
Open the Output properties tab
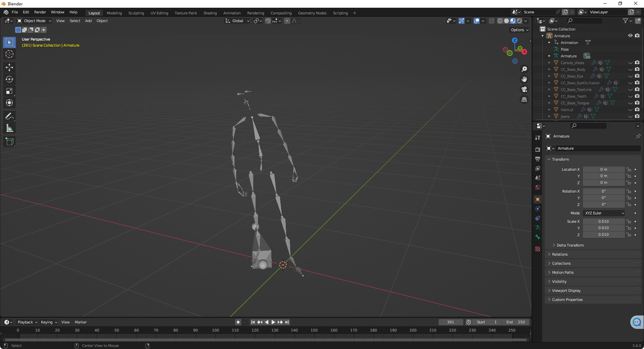(x=538, y=159)
